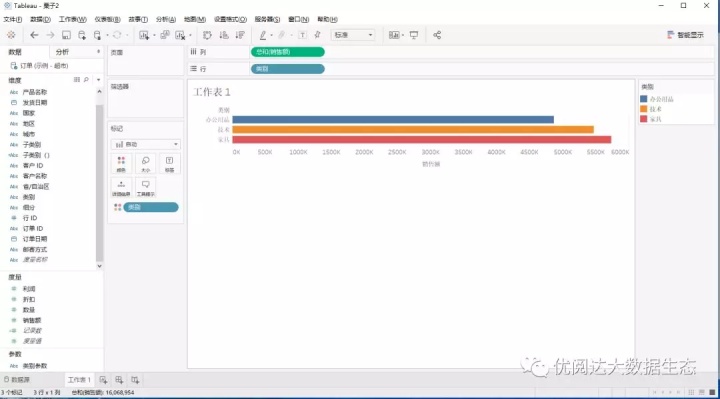Open the Detail card in Marks

[x=121, y=188]
